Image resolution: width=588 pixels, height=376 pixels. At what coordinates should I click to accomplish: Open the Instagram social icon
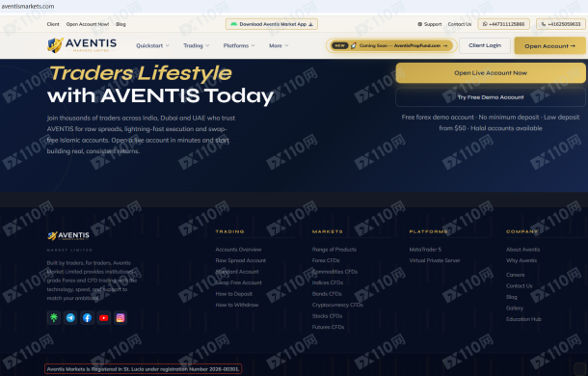click(x=120, y=318)
